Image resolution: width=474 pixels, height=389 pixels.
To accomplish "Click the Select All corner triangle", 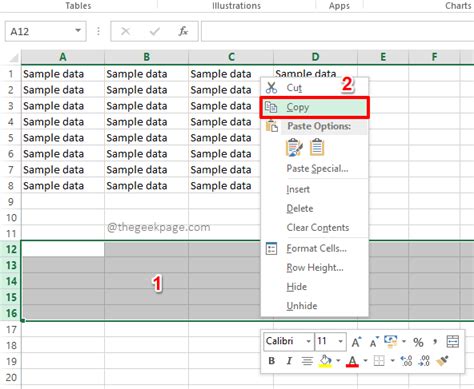I will click(x=13, y=58).
